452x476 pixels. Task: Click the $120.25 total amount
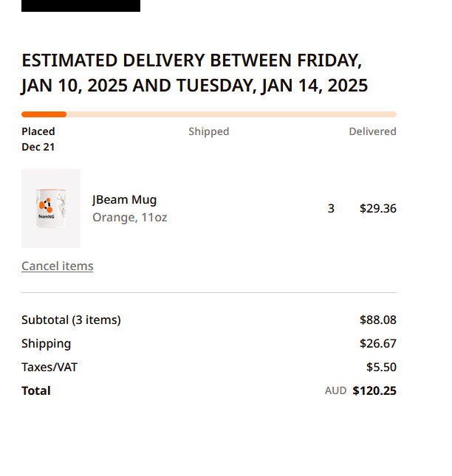(x=374, y=391)
